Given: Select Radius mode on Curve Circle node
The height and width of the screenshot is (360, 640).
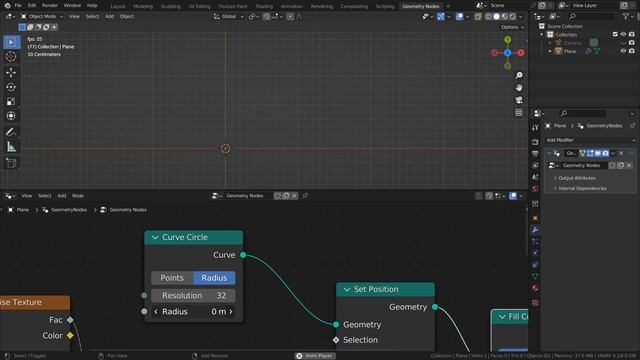Looking at the screenshot, I should (x=214, y=278).
